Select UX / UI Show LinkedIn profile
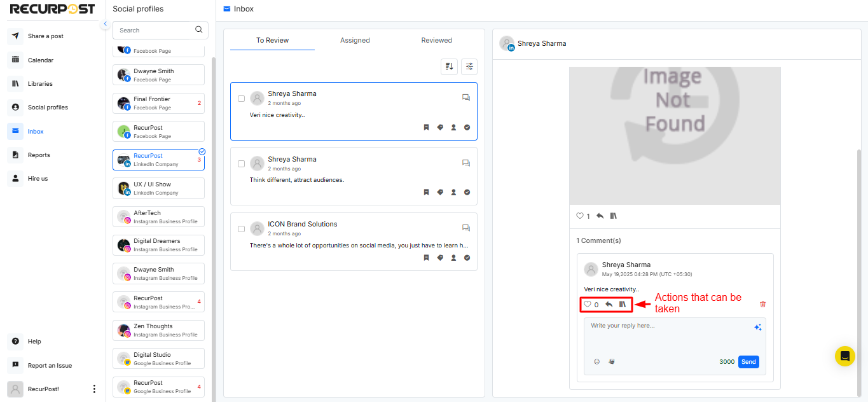The image size is (868, 402). coord(158,188)
